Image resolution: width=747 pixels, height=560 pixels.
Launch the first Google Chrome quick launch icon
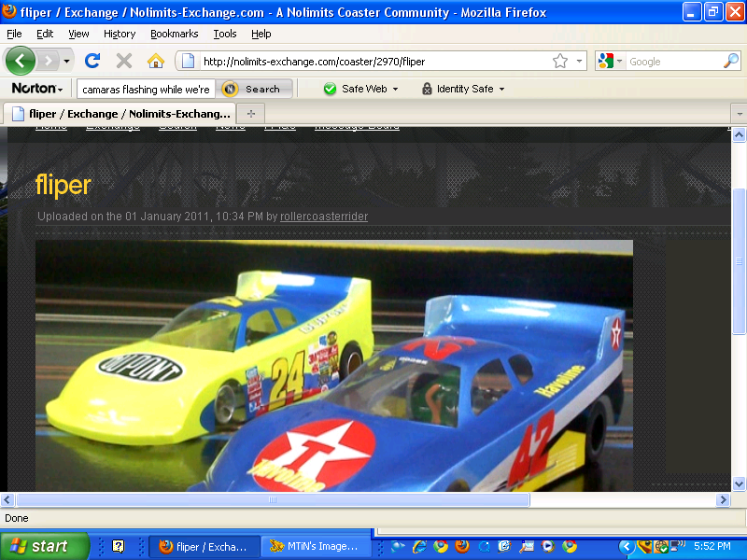coord(441,546)
